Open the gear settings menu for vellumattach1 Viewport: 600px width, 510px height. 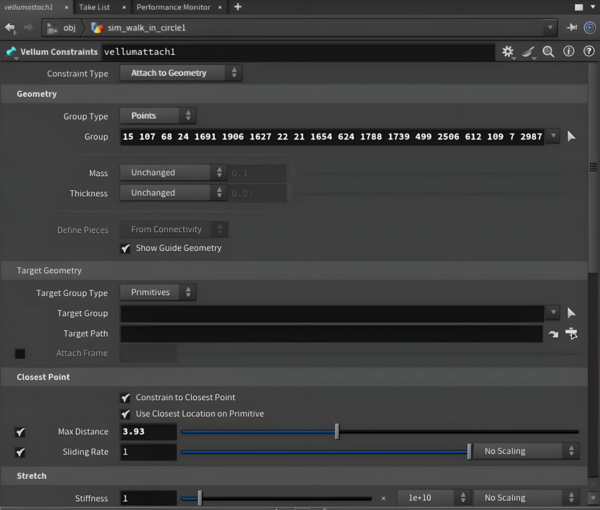coord(508,51)
